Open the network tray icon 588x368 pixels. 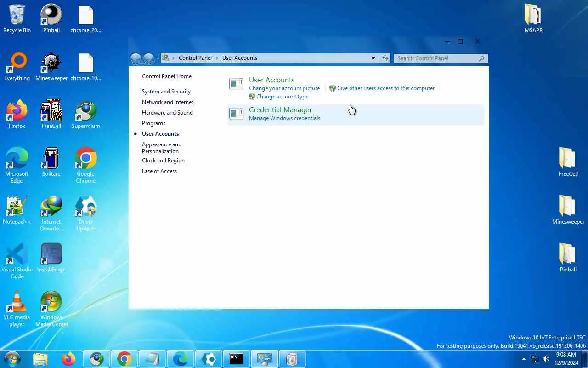coord(535,359)
